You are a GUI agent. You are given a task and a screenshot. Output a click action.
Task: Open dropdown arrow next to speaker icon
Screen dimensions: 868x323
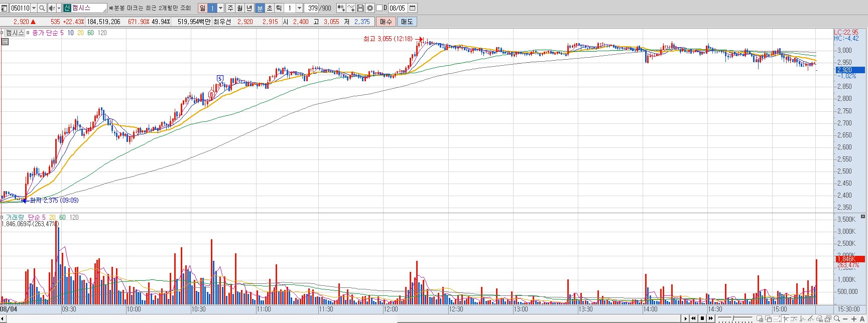coord(58,8)
